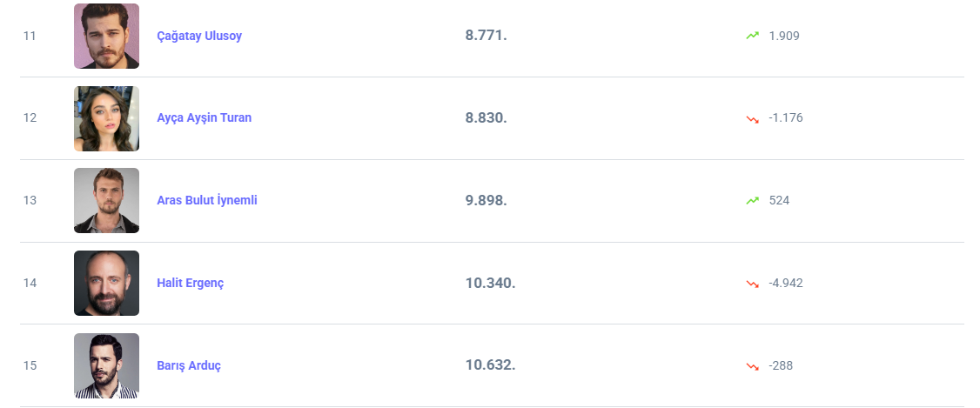Go to the Aras Bulut İynemli profile link
Screen dimensions: 980x408
tap(206, 200)
